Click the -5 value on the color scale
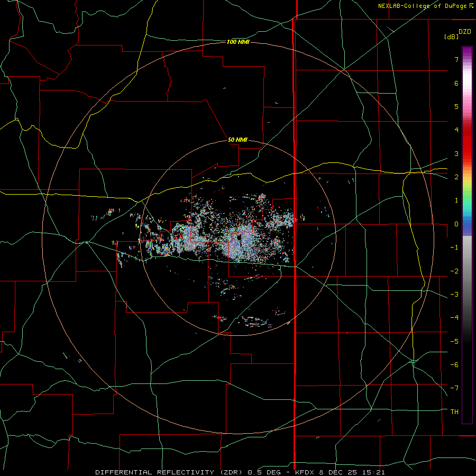476x476 pixels. [454, 342]
